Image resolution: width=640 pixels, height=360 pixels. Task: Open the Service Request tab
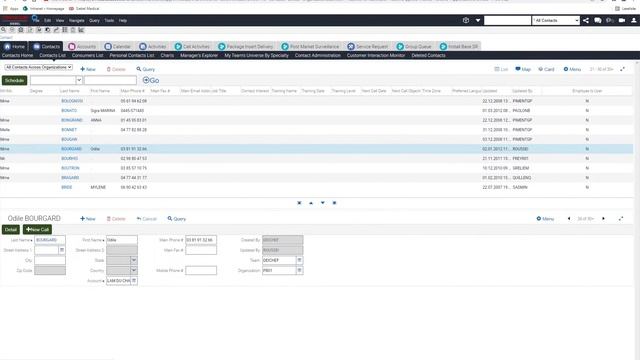(x=368, y=47)
